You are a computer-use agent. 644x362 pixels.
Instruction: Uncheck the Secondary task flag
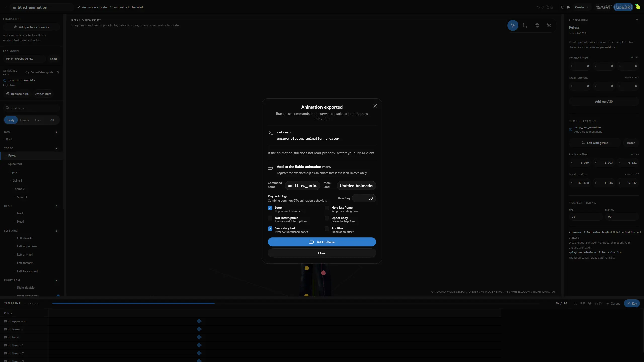point(270,229)
